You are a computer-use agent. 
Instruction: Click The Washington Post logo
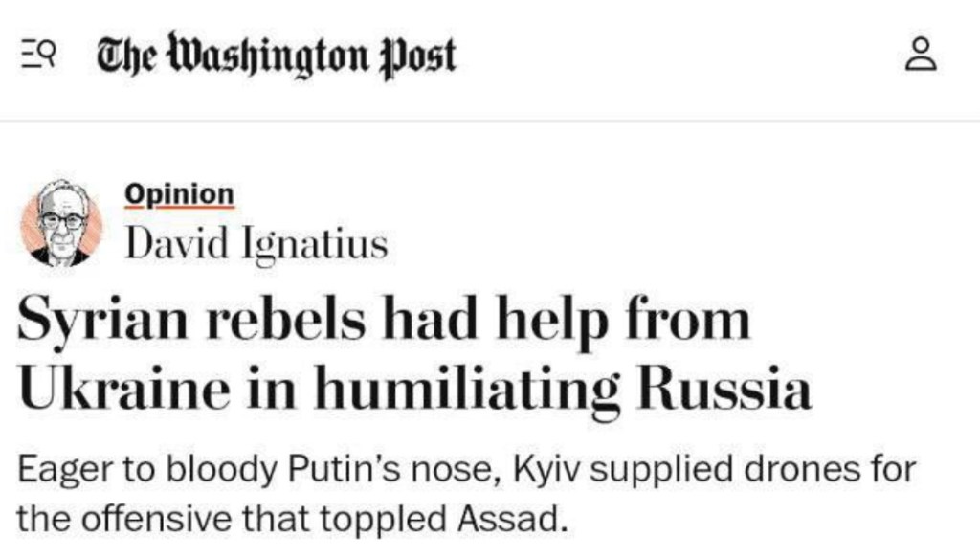[277, 56]
